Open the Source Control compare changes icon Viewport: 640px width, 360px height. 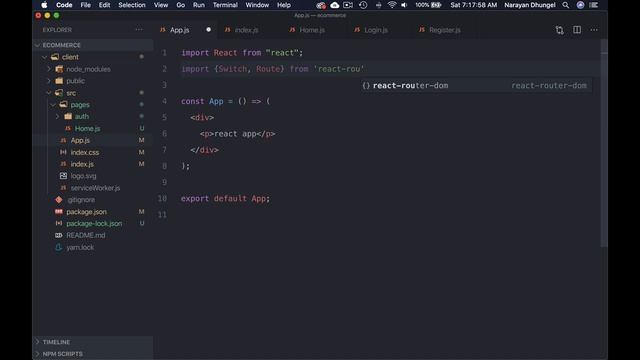point(559,30)
